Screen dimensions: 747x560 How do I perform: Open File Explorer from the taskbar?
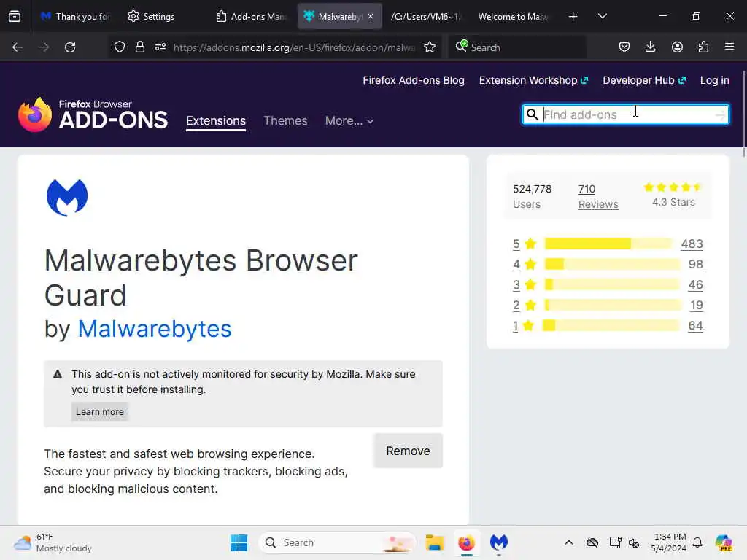point(435,542)
